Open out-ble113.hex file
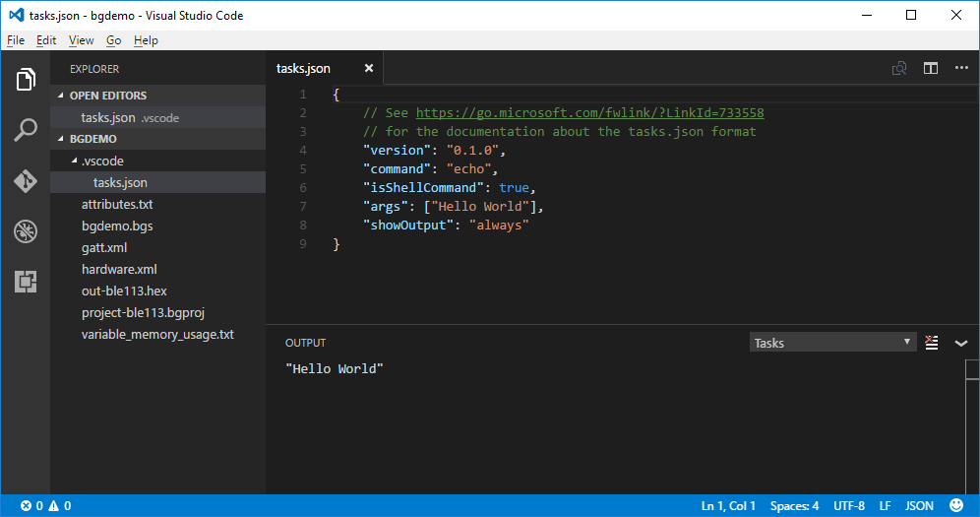 coord(158,291)
